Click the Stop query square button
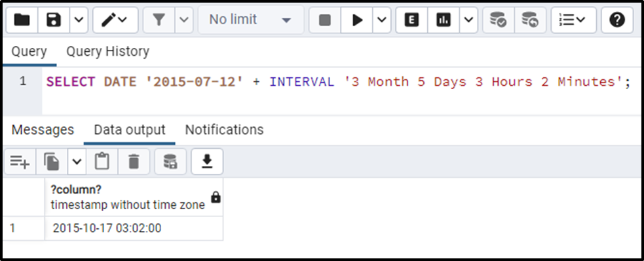This screenshot has height=261, width=644. point(324,20)
